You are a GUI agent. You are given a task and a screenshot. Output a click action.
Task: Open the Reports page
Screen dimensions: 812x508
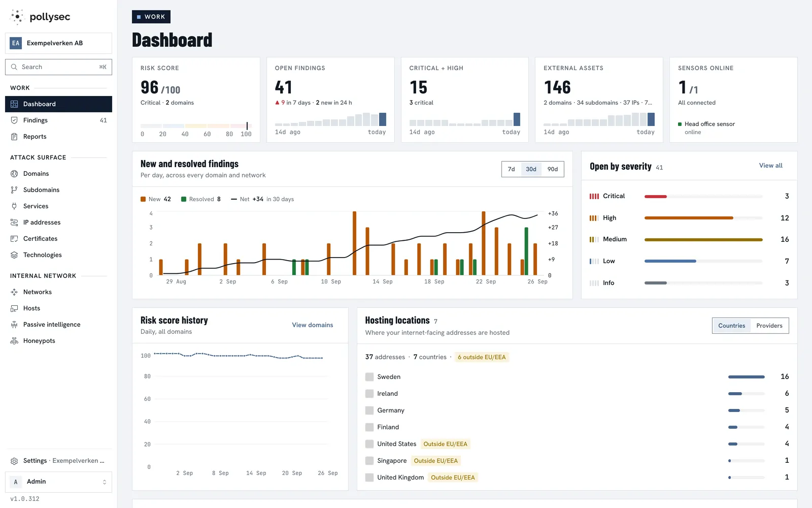(x=58, y=137)
